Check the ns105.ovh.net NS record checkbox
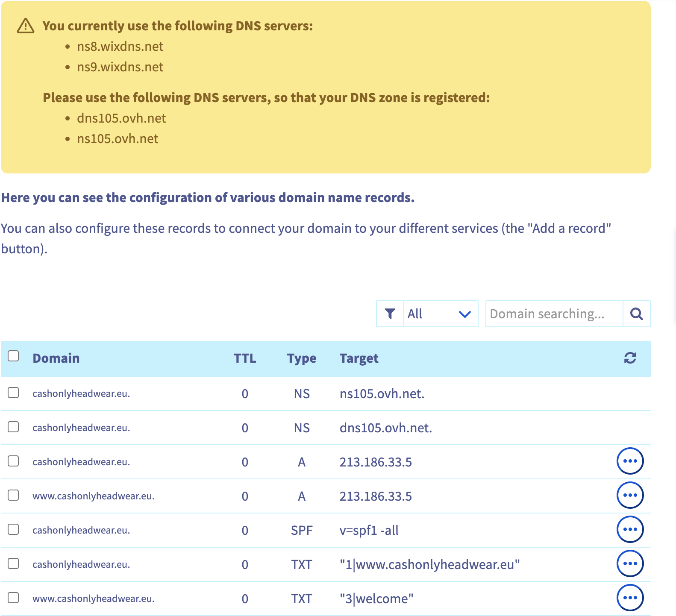 click(14, 393)
